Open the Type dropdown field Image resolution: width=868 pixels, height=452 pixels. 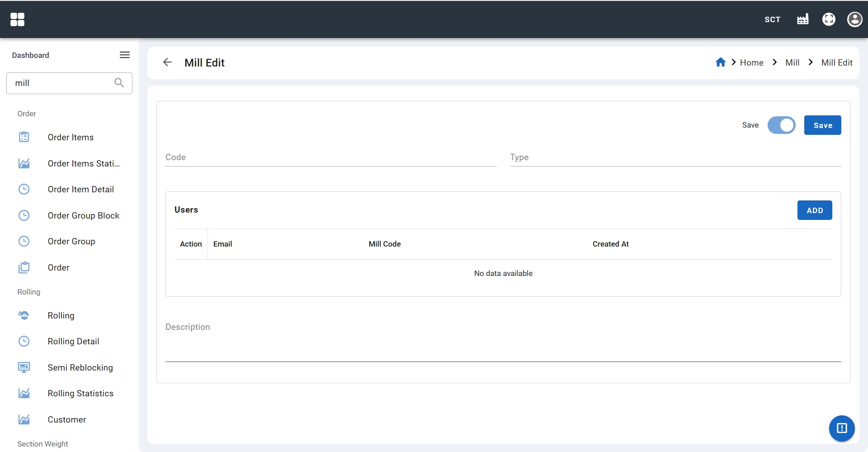click(675, 157)
